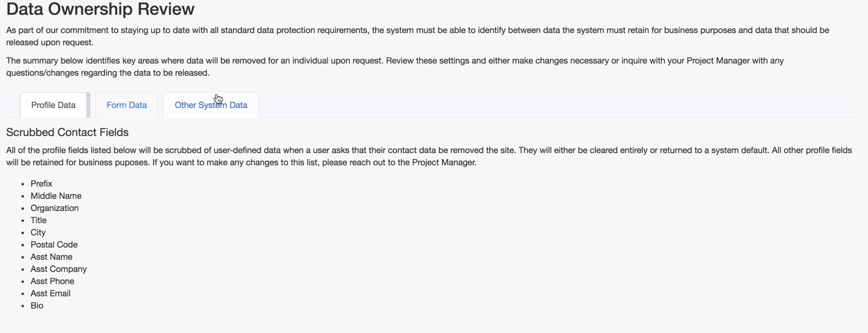
Task: Click the Title entry in the list
Action: (x=38, y=220)
